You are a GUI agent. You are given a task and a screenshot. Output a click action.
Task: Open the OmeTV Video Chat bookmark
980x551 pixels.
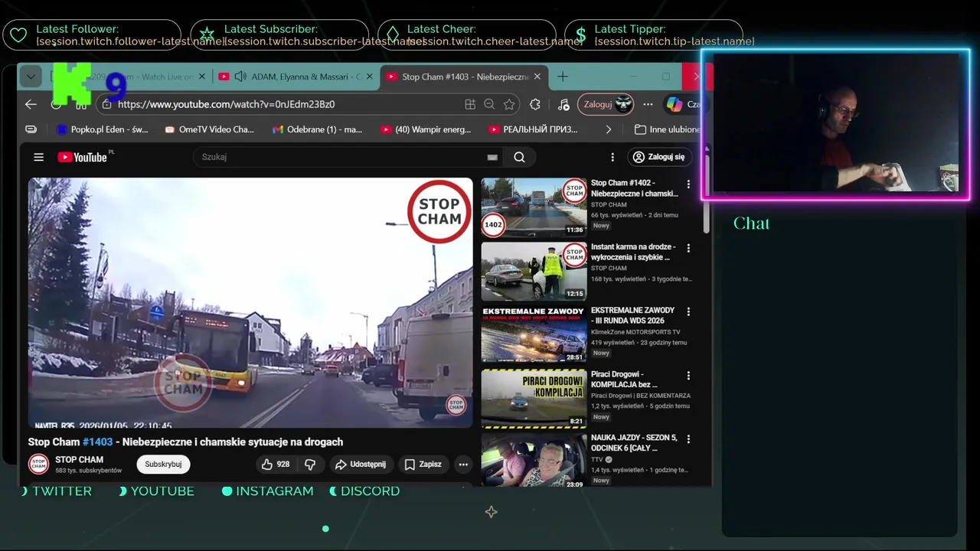[209, 129]
